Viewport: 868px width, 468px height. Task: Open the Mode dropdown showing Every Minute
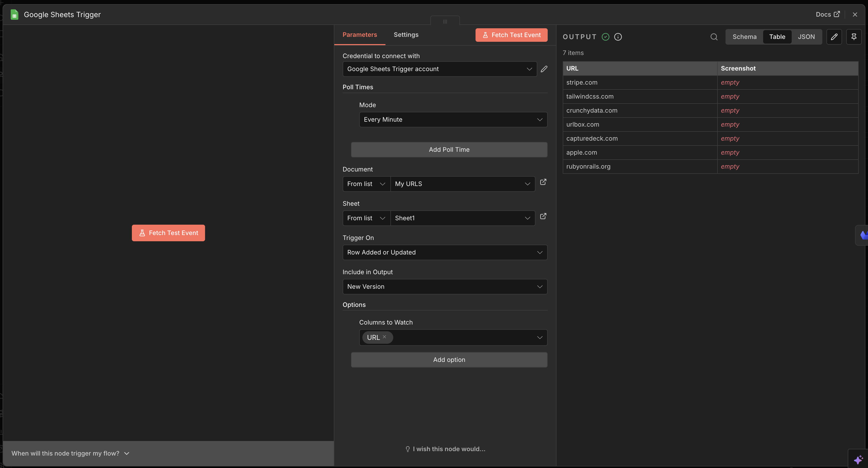pos(453,120)
